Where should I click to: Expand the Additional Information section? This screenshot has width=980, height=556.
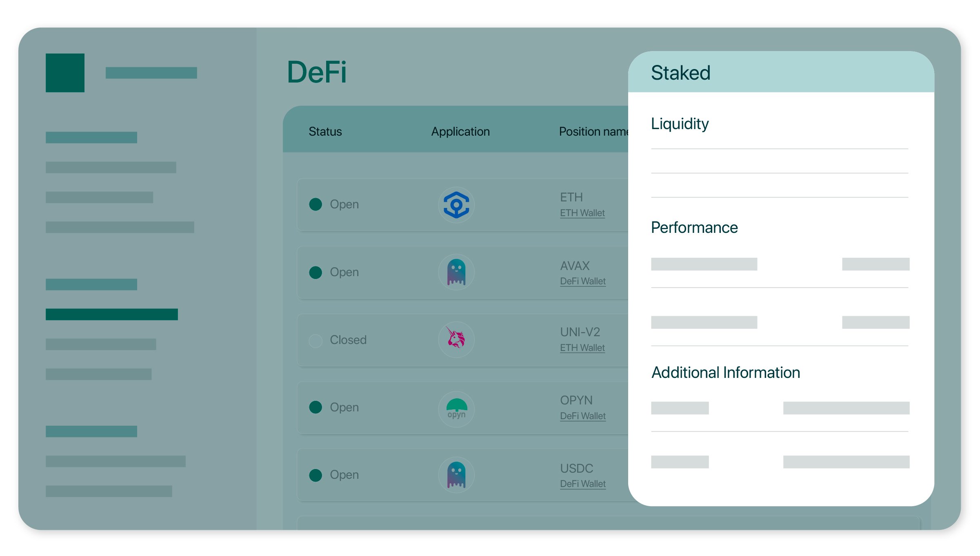pyautogui.click(x=726, y=372)
